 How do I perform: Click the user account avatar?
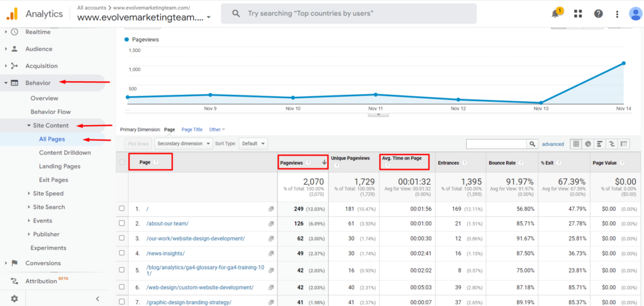click(636, 14)
